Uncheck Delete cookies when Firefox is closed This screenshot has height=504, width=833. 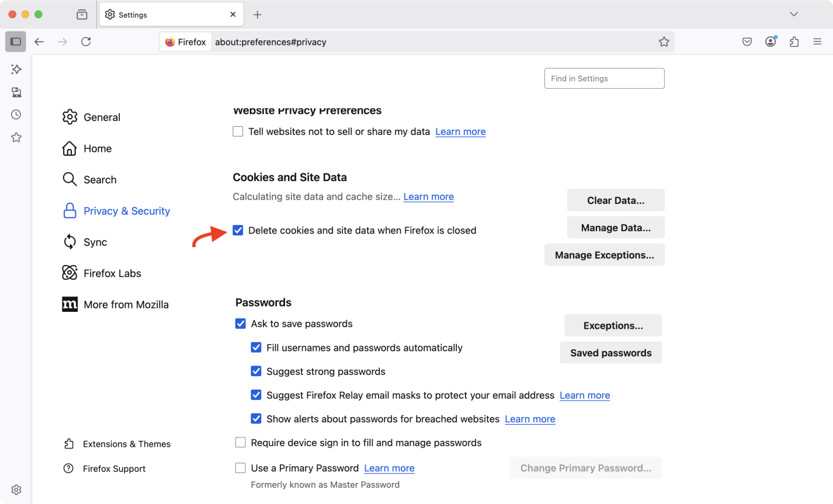238,230
